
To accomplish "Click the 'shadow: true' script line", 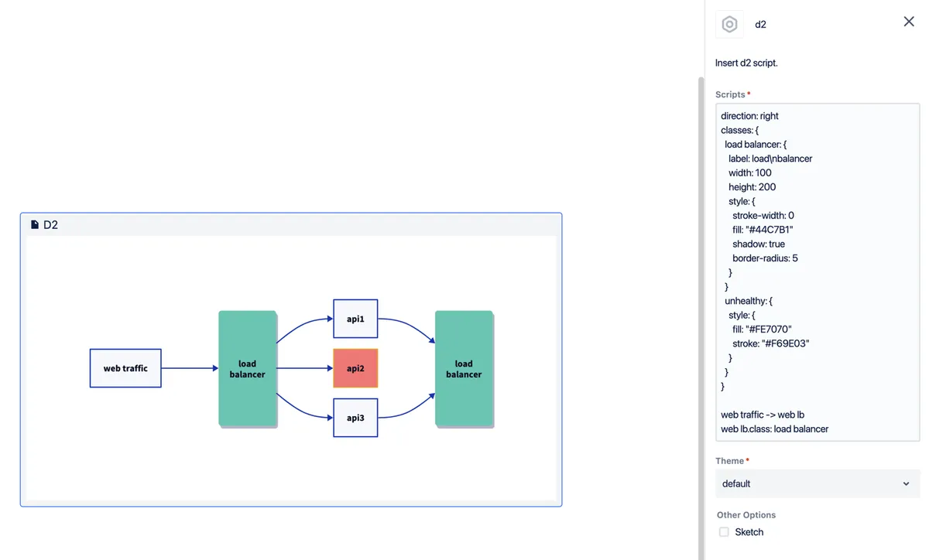I will coord(759,244).
